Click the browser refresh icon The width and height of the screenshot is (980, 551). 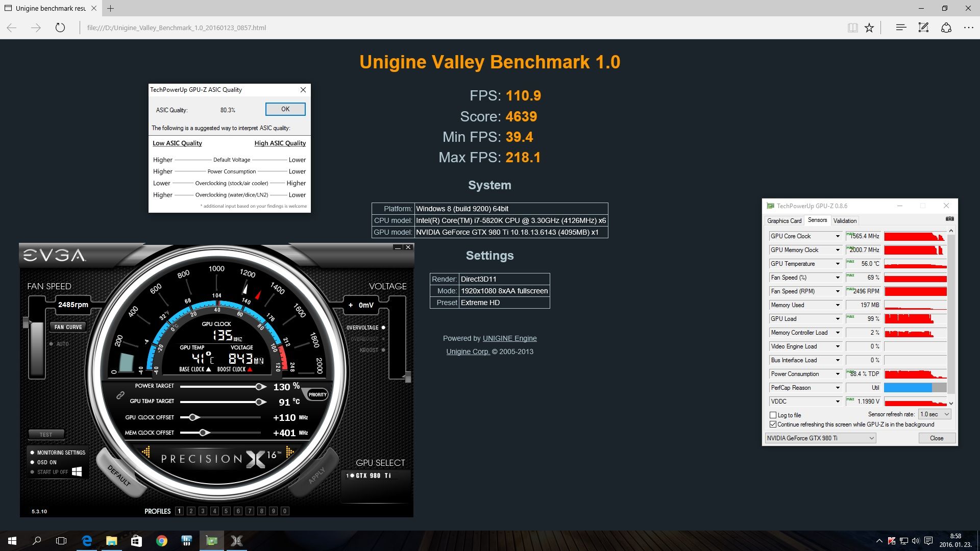(60, 28)
